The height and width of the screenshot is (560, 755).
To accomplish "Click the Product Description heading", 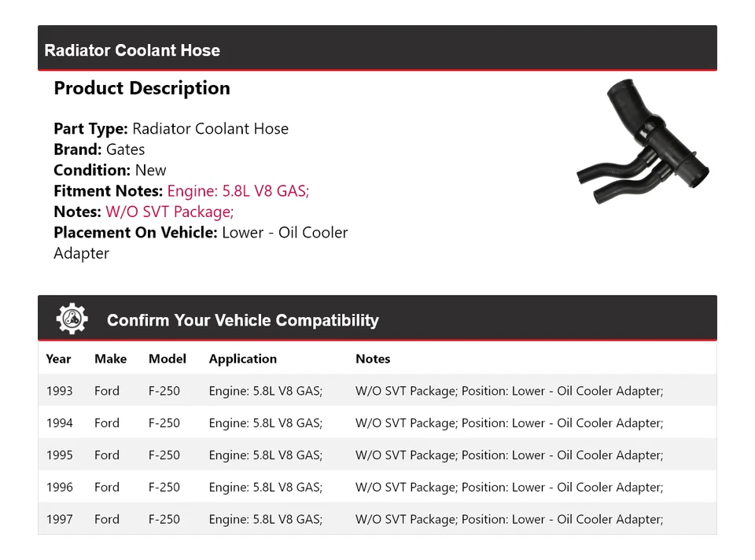I will 142,88.
